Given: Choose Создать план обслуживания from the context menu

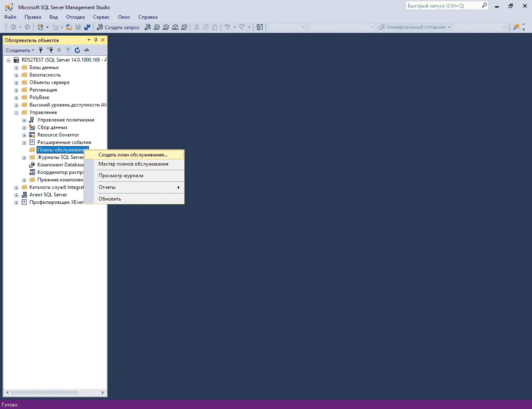Looking at the screenshot, I should (133, 155).
